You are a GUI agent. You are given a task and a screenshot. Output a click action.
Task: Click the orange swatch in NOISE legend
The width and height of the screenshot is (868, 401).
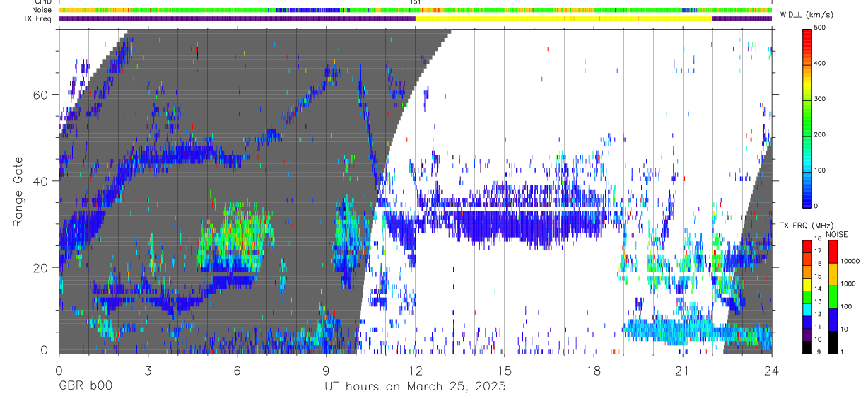833,274
